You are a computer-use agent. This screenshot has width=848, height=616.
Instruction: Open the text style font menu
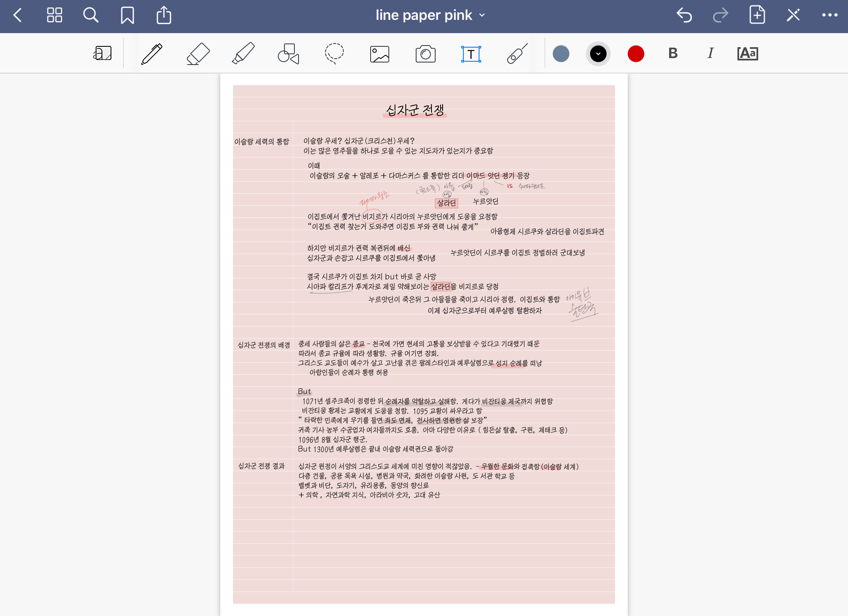coord(747,53)
